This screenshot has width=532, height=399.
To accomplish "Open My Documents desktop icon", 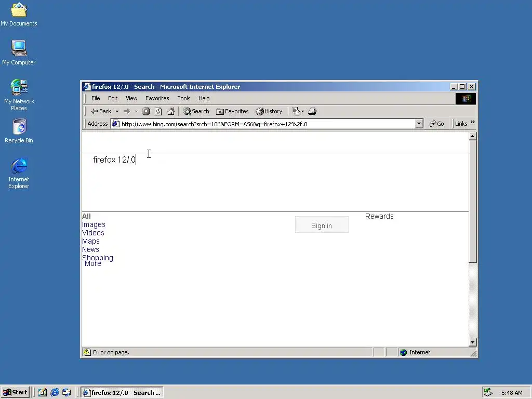I will point(19,15).
